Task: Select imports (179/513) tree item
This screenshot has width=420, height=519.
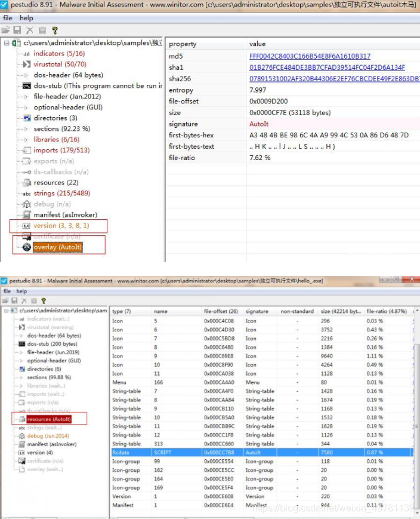Action: tap(61, 151)
